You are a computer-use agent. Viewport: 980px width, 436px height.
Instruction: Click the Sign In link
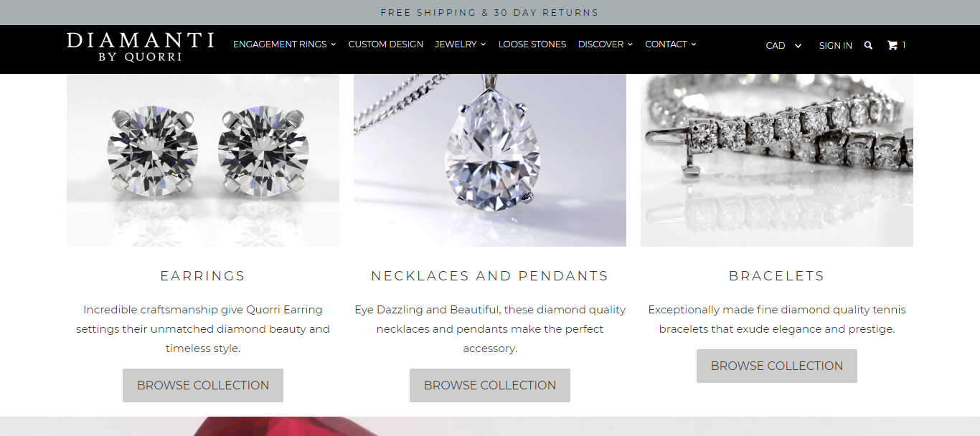coord(836,45)
